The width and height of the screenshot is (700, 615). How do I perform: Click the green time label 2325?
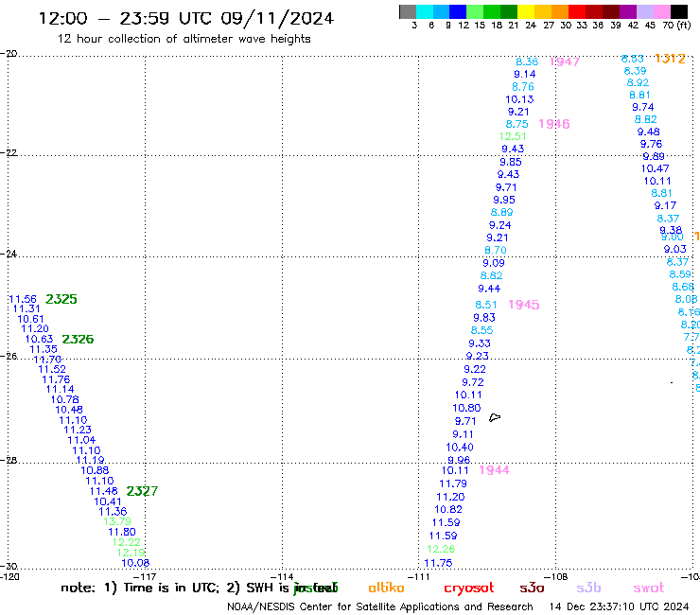click(61, 299)
